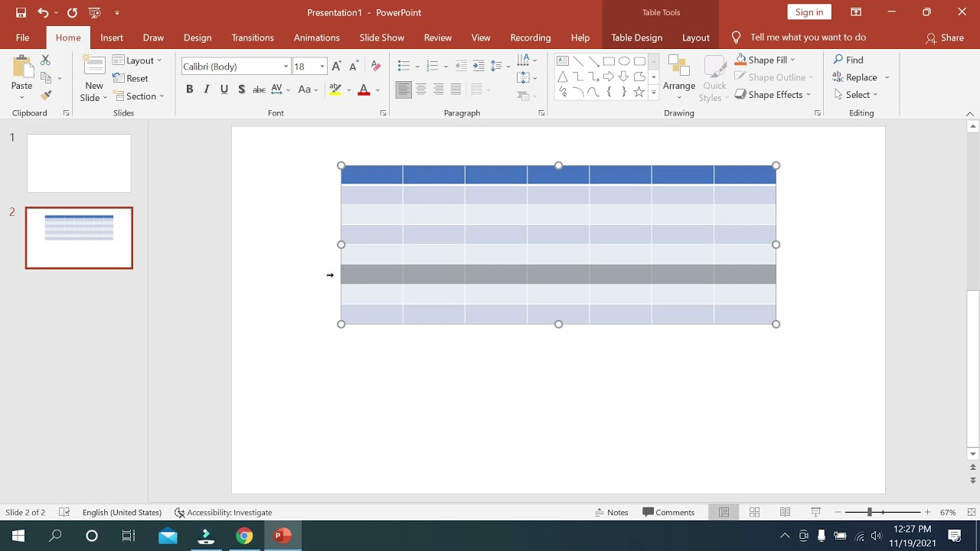Viewport: 980px width, 551px height.
Task: Switch to the Insert tab
Action: coord(112,37)
